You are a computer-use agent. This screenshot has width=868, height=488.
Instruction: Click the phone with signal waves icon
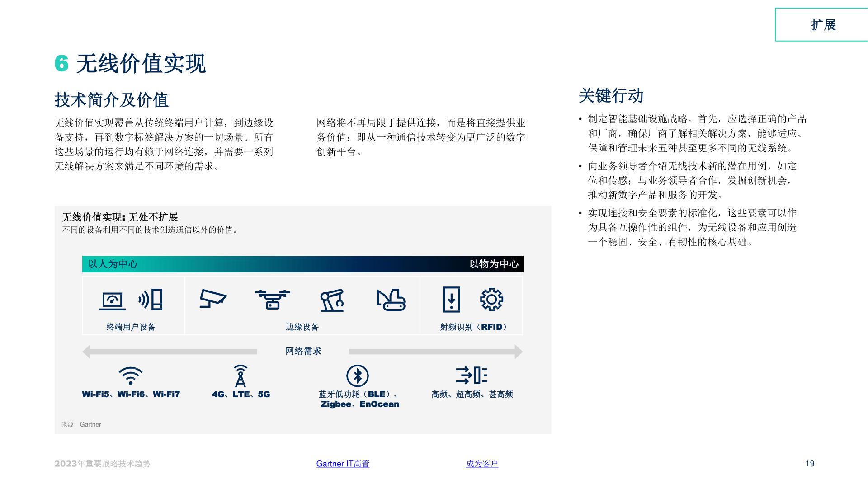(151, 300)
